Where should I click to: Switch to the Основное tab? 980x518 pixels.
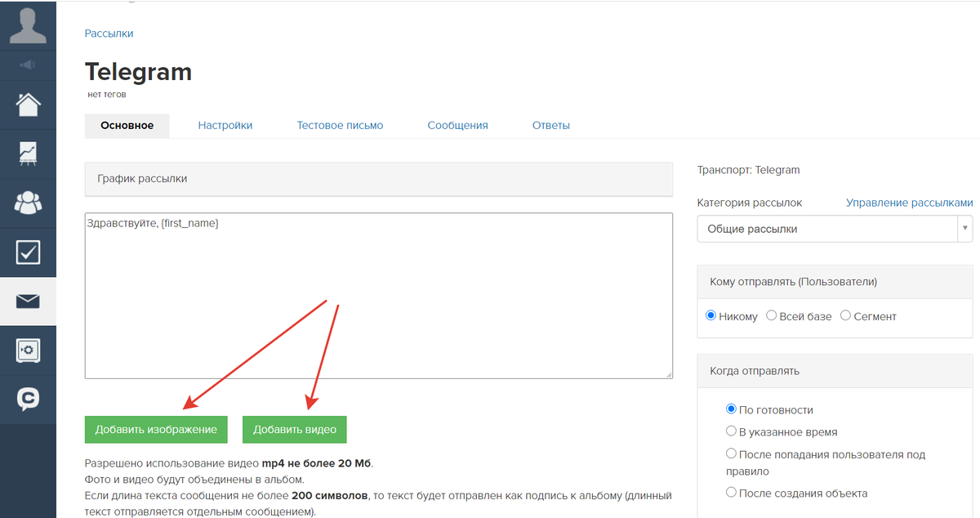(127, 125)
